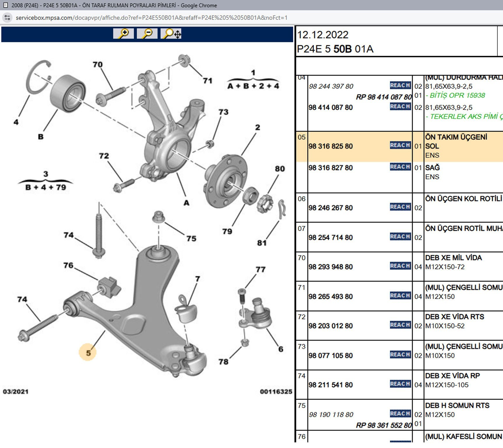Click the REACH badge for part 98 293 948 80
Image resolution: width=503 pixels, height=448 pixels.
point(400,266)
